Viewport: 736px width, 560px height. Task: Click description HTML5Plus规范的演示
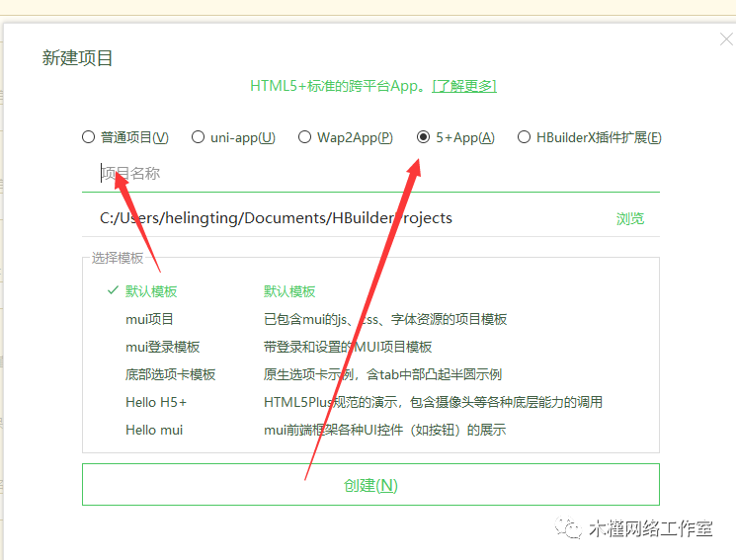(x=434, y=402)
